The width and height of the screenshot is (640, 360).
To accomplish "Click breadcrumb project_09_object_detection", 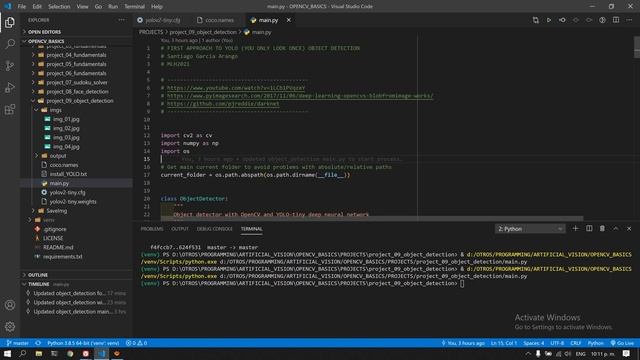I will (203, 32).
